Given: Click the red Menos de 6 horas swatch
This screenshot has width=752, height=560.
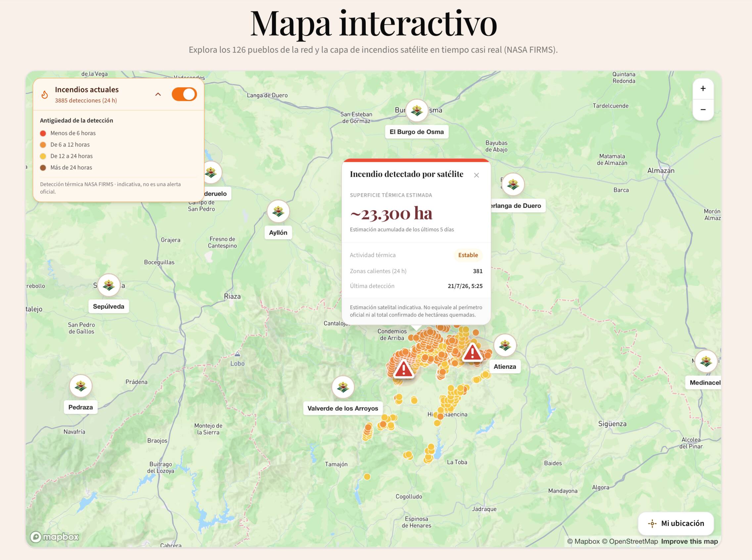Looking at the screenshot, I should [x=43, y=133].
